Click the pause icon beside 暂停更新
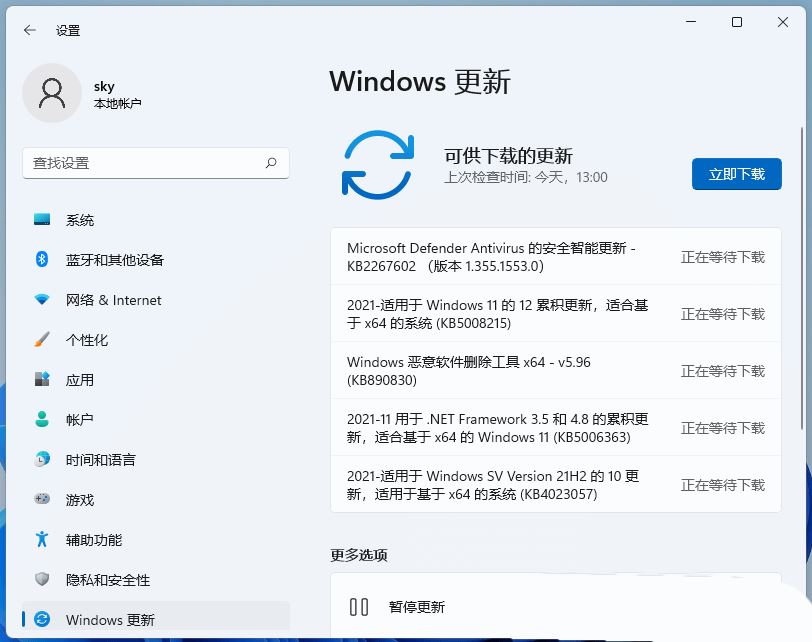This screenshot has height=642, width=812. 360,607
